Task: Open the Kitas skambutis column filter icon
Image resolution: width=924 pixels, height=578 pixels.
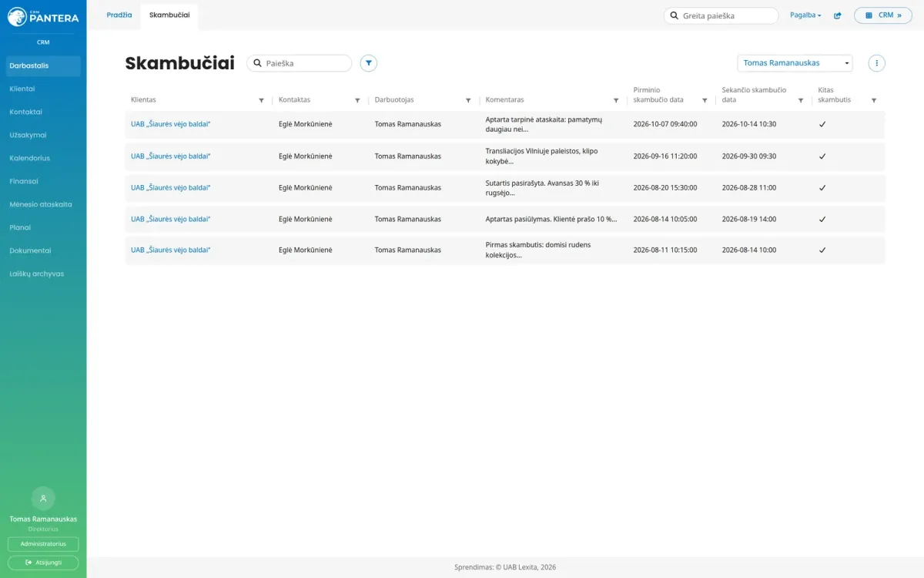Action: point(873,100)
